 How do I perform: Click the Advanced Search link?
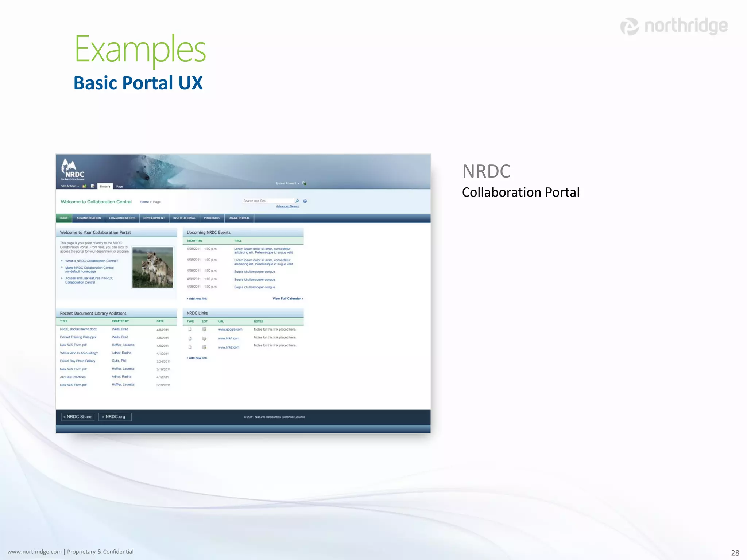(287, 206)
